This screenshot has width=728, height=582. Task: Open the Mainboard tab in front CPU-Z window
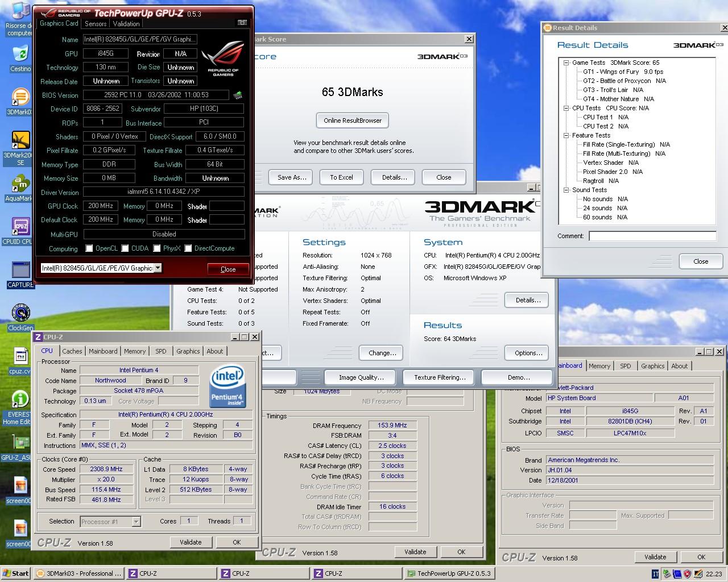tap(103, 351)
